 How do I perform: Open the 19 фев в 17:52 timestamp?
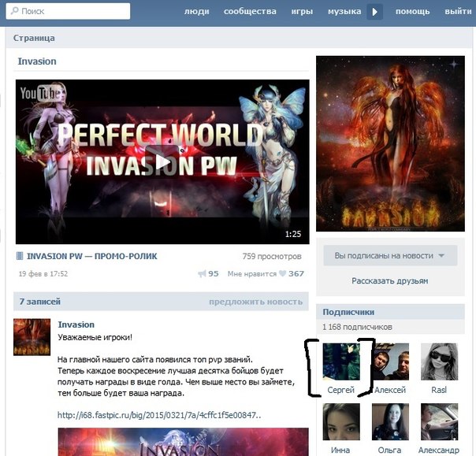(43, 273)
